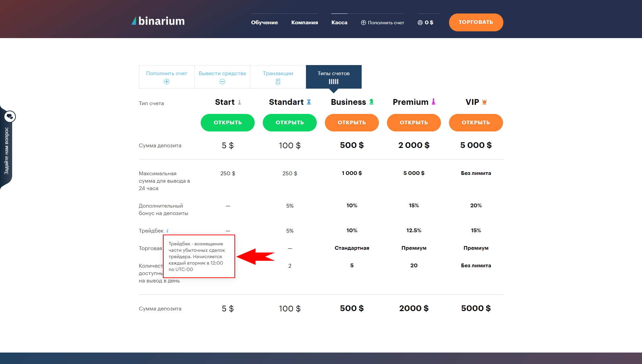This screenshot has height=364, width=642.
Task: Click the crown icon next to VIP
Action: pos(484,102)
